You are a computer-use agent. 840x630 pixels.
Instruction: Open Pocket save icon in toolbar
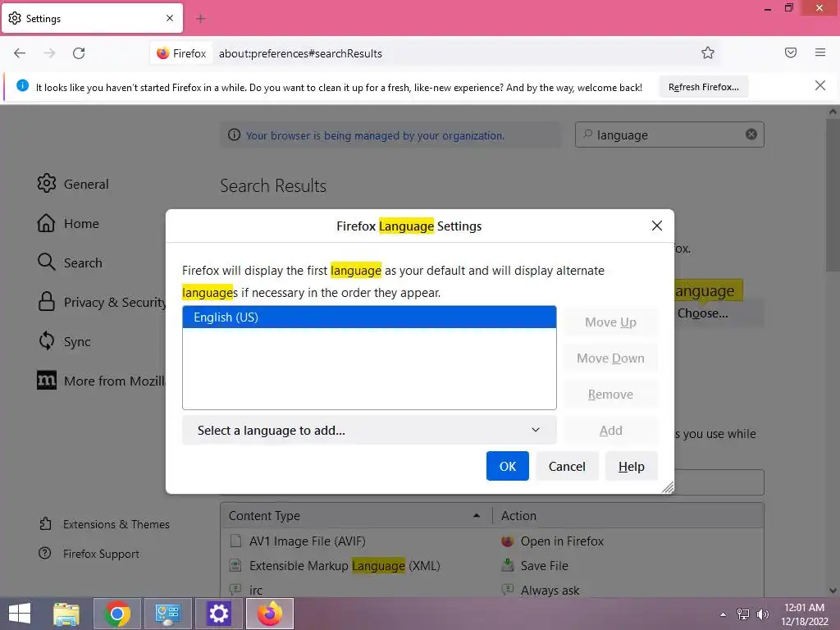pyautogui.click(x=791, y=52)
